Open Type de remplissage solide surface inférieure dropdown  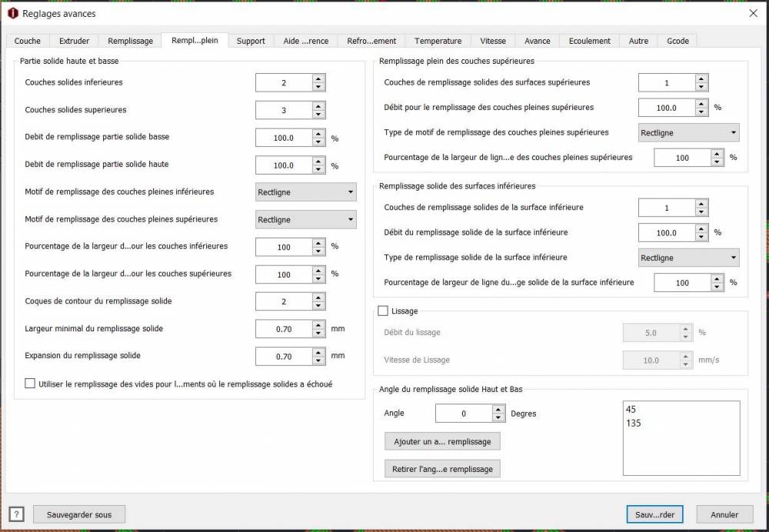688,258
